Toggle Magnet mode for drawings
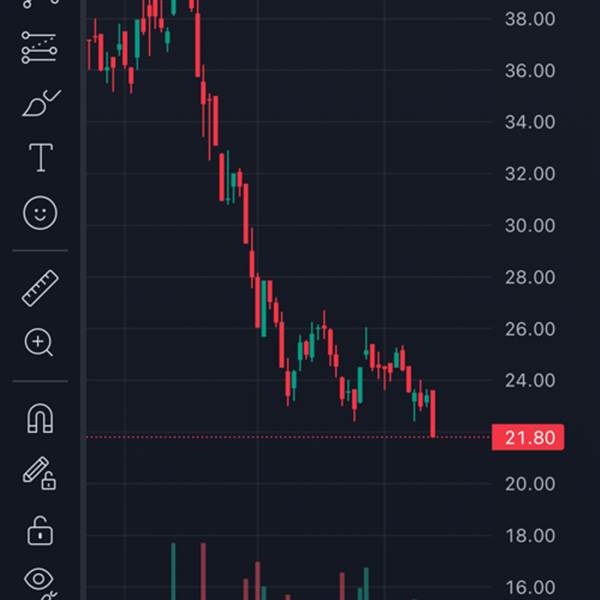Viewport: 600px width, 600px height. (x=40, y=418)
